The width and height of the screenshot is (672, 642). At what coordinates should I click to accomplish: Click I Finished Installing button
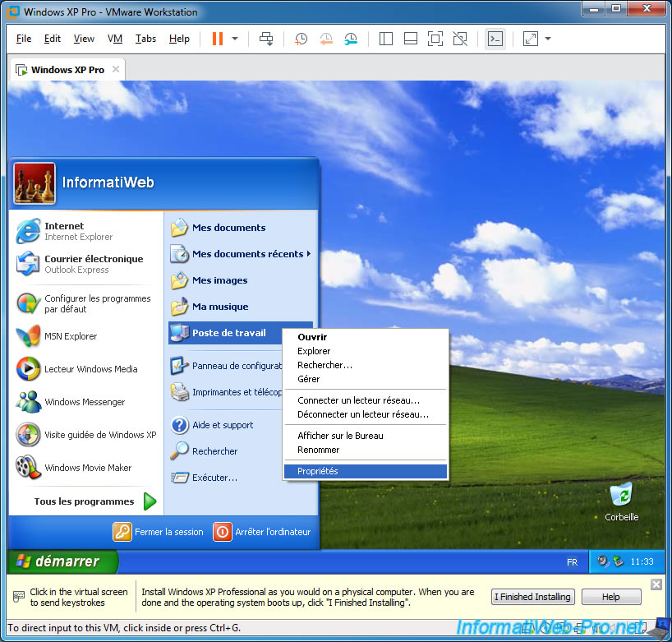click(x=532, y=597)
